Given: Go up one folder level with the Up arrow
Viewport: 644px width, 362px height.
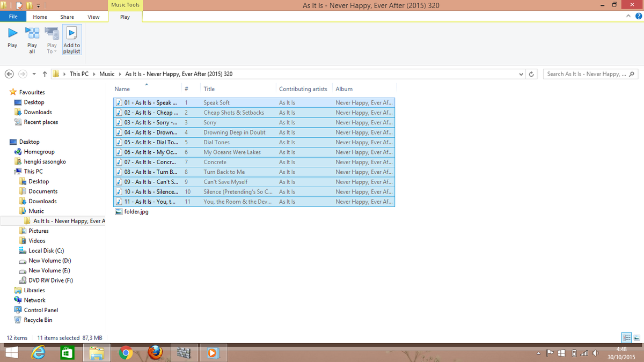Looking at the screenshot, I should (x=45, y=74).
